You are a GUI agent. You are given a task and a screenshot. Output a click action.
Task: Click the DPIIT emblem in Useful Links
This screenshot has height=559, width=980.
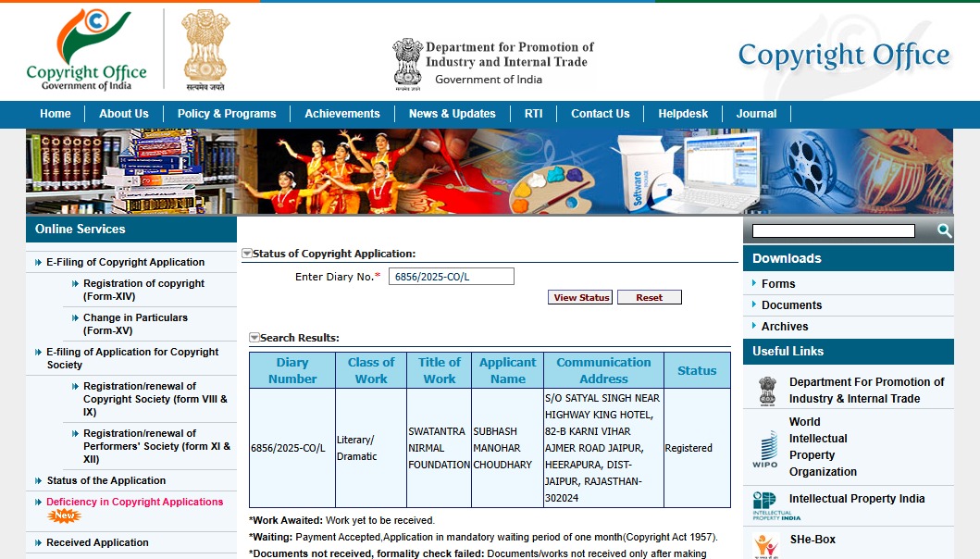pyautogui.click(x=767, y=390)
